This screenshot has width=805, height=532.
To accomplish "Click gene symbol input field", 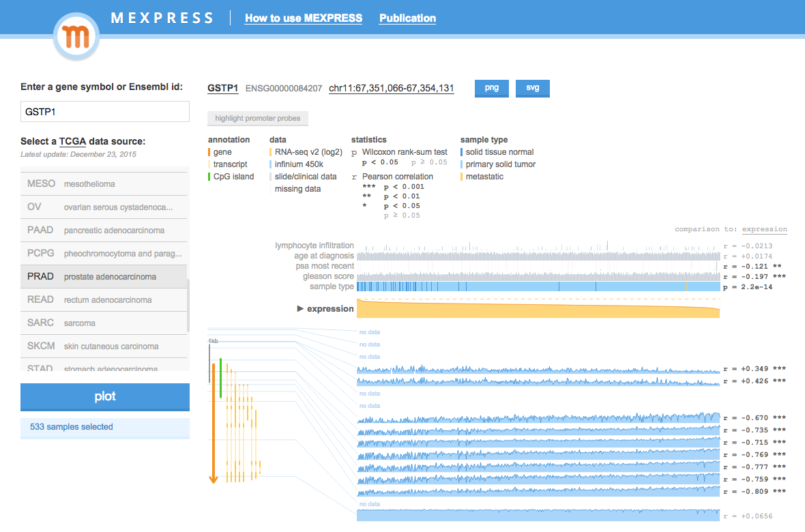I will point(104,112).
